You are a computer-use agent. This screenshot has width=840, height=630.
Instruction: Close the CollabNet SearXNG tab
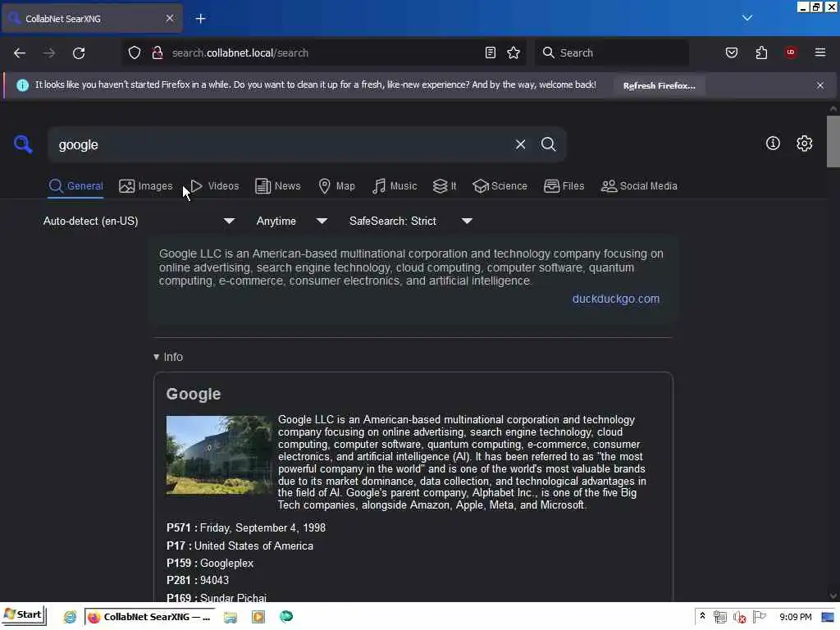click(x=169, y=18)
